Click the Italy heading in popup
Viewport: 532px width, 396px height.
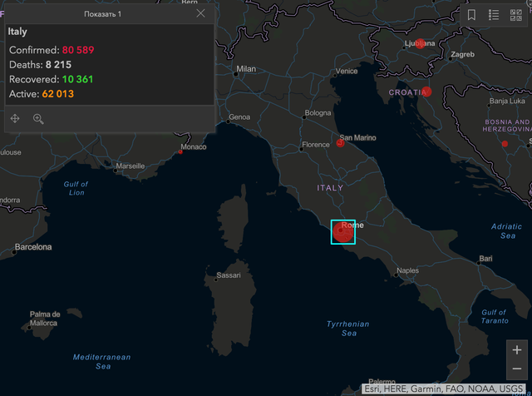[x=17, y=31]
